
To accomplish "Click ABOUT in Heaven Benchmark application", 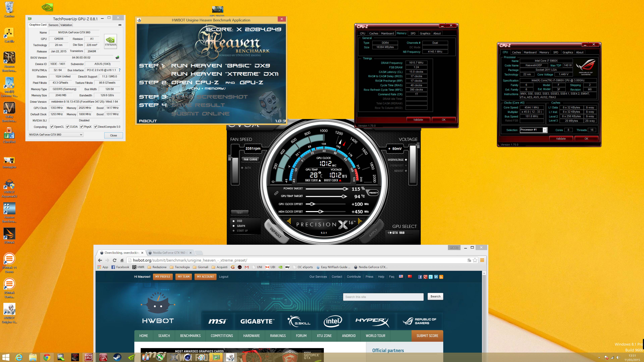I will [148, 121].
